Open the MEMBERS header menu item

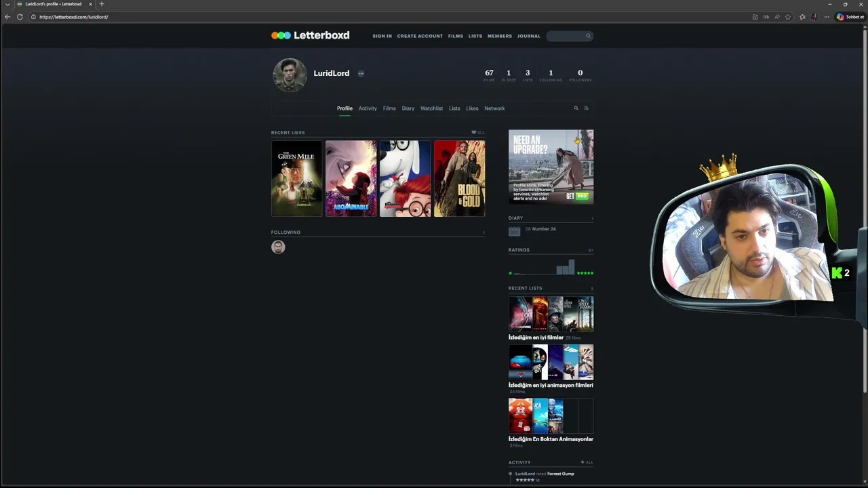pos(500,36)
